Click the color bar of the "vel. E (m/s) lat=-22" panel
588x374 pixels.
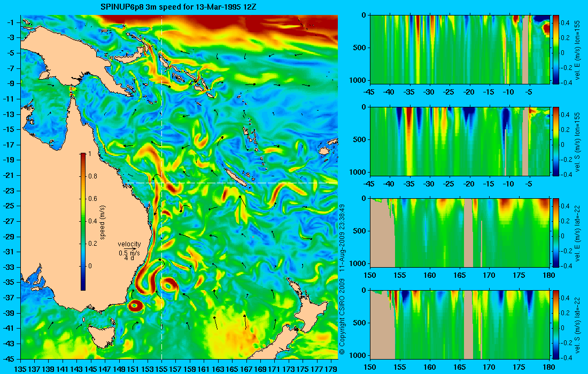pos(556,233)
